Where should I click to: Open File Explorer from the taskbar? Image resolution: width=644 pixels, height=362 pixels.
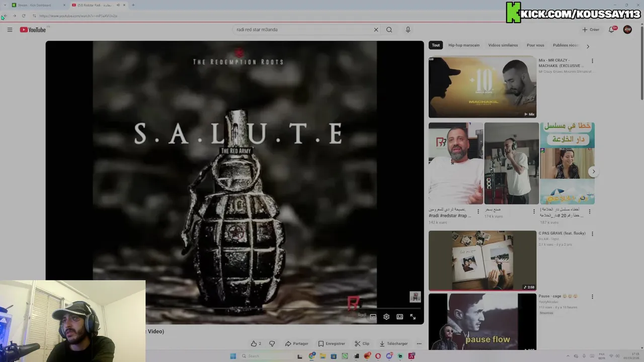323,356
